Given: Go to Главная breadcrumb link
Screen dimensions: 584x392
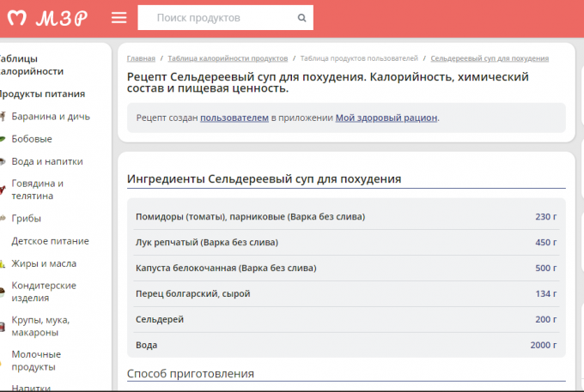Looking at the screenshot, I should tap(141, 58).
